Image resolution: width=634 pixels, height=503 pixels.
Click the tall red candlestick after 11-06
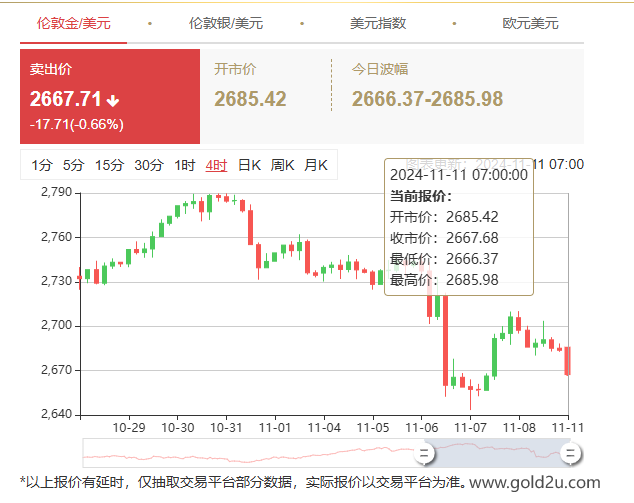(x=446, y=340)
